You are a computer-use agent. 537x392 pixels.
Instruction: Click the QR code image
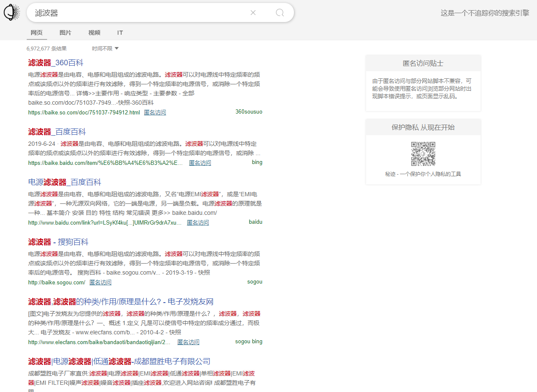[423, 154]
